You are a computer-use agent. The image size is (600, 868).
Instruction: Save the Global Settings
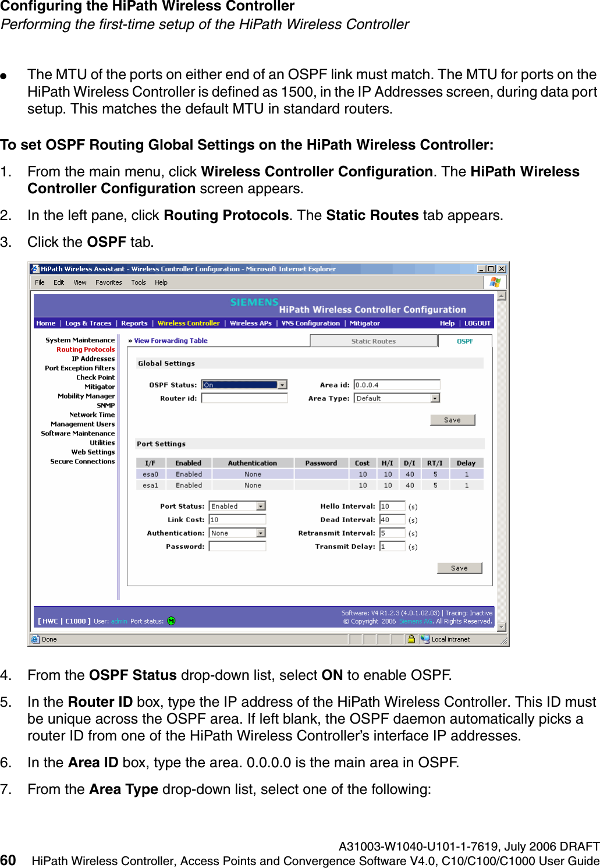coord(452,419)
